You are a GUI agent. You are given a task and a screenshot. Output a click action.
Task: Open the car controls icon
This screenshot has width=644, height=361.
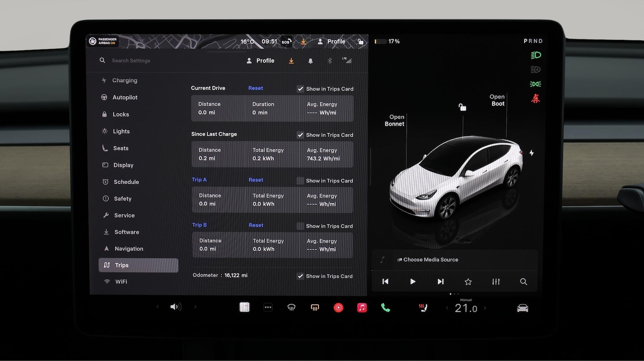pos(522,308)
